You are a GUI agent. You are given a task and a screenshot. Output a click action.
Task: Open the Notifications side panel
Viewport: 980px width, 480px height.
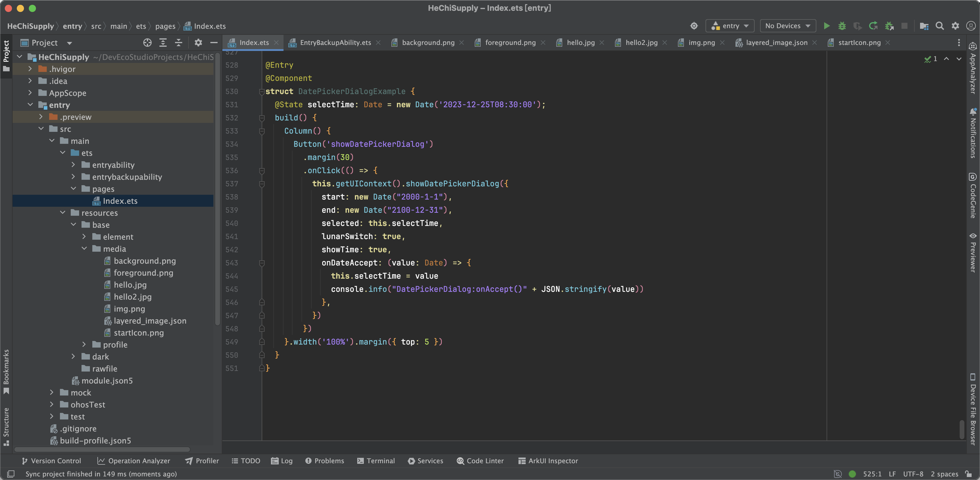[973, 133]
